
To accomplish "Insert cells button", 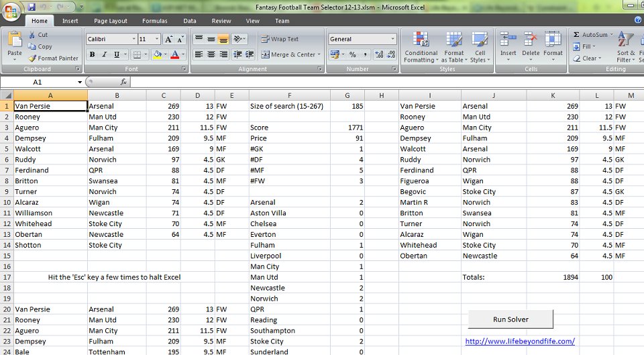I will point(508,47).
